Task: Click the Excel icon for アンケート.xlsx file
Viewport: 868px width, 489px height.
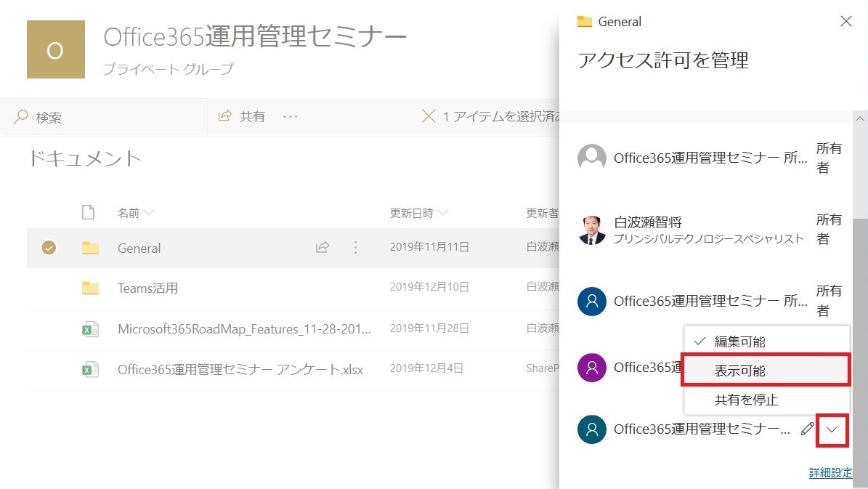Action: (90, 369)
